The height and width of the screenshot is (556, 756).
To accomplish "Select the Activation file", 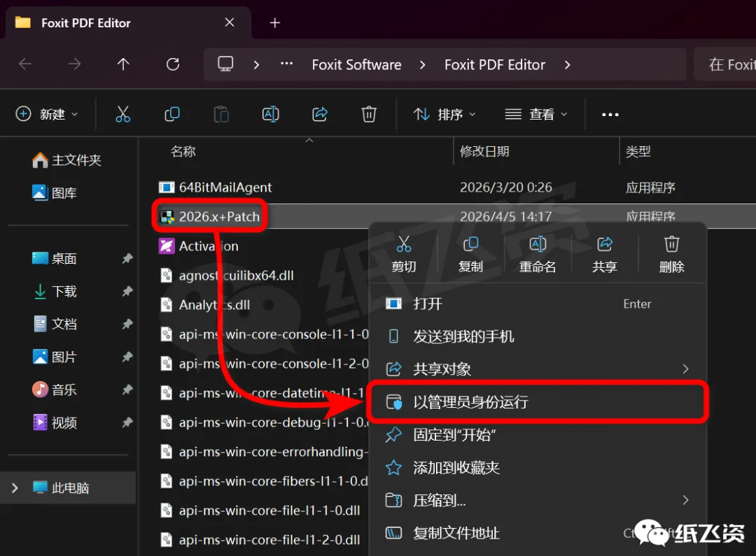I will pos(199,245).
